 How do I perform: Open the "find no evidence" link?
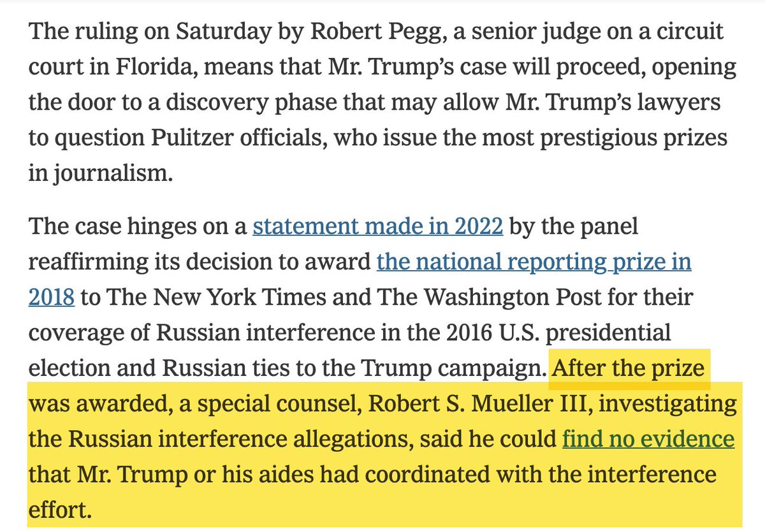click(x=648, y=439)
